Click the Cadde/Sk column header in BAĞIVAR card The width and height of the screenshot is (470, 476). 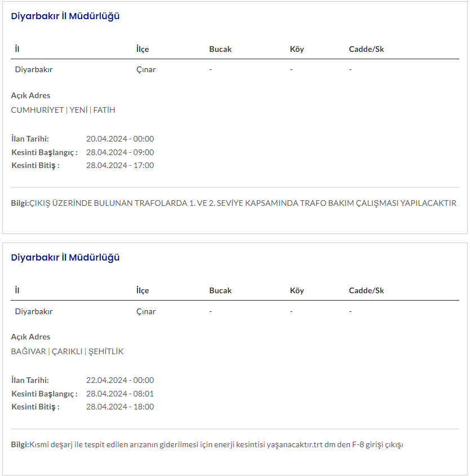pyautogui.click(x=366, y=290)
